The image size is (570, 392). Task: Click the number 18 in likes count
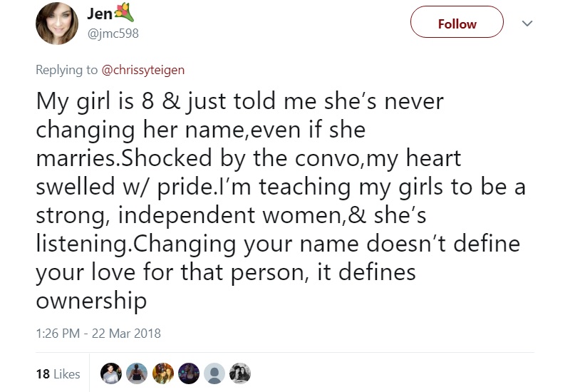43,373
